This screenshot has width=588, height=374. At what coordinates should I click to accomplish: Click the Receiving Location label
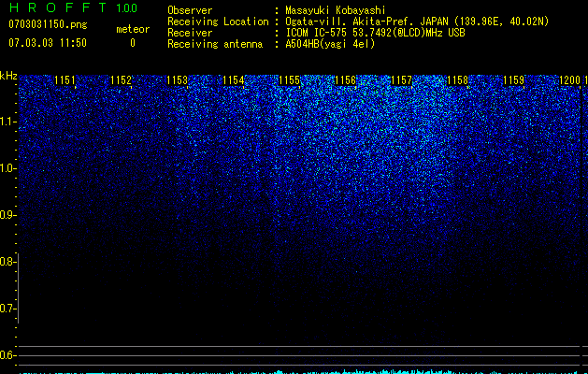[x=218, y=22]
